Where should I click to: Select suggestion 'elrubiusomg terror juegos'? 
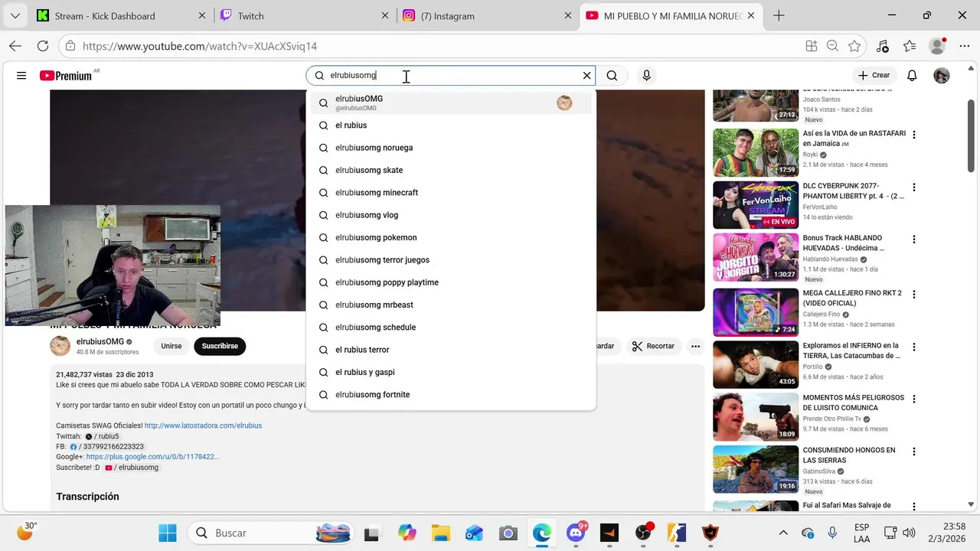[x=451, y=260]
